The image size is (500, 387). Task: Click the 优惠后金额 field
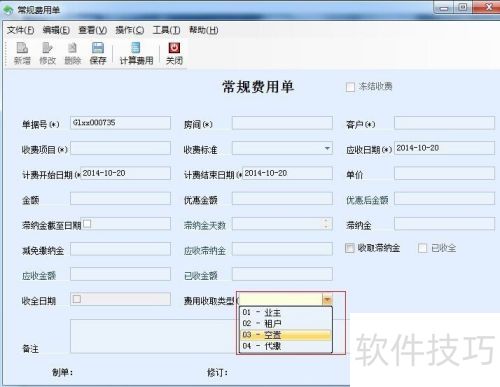pyautogui.click(x=444, y=198)
